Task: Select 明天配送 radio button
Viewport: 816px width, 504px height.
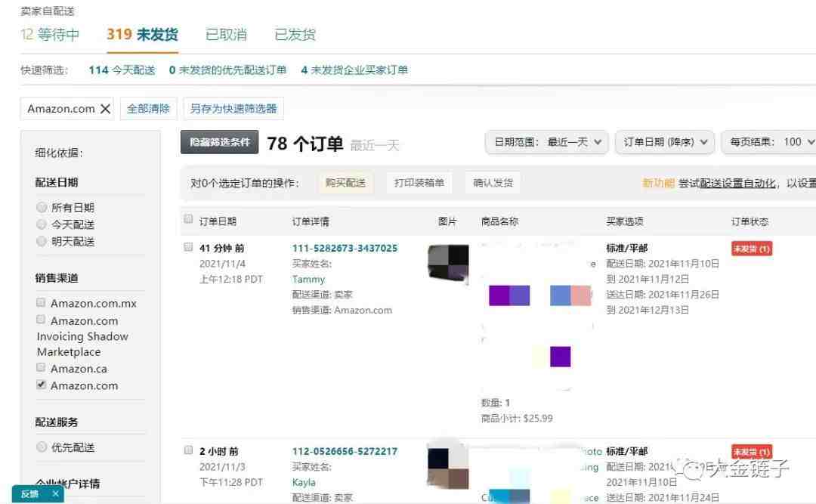Action: [x=42, y=242]
